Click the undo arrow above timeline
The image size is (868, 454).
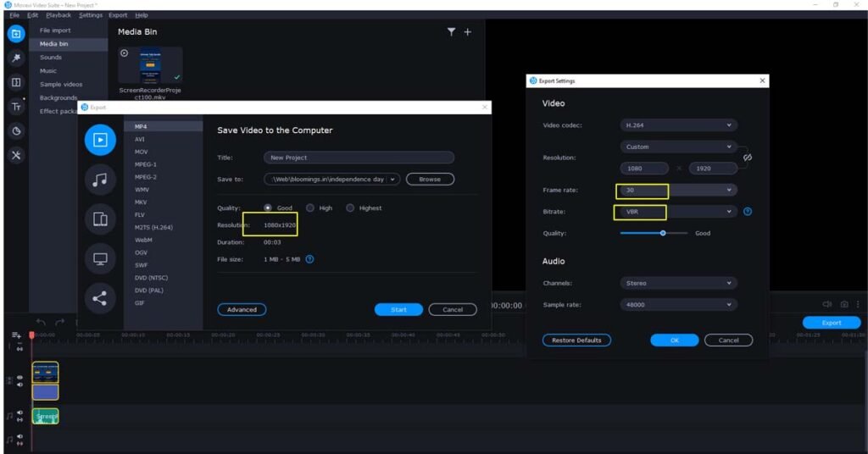click(41, 322)
